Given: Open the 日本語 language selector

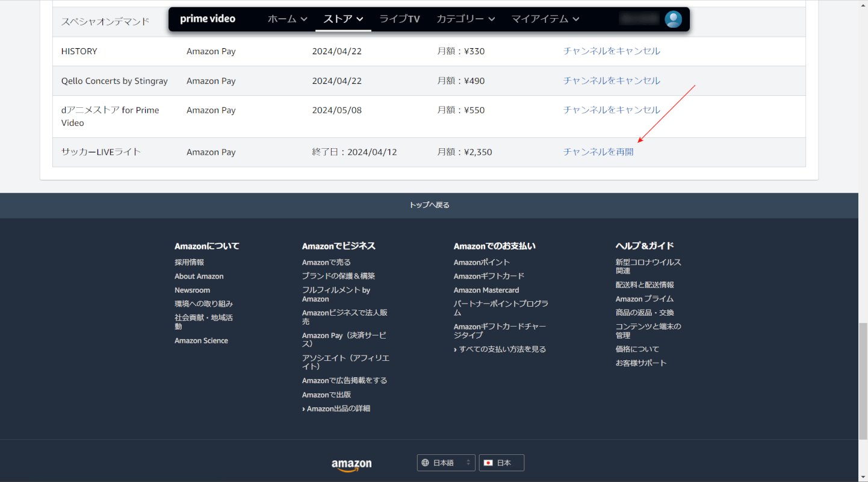Looking at the screenshot, I should [x=446, y=463].
